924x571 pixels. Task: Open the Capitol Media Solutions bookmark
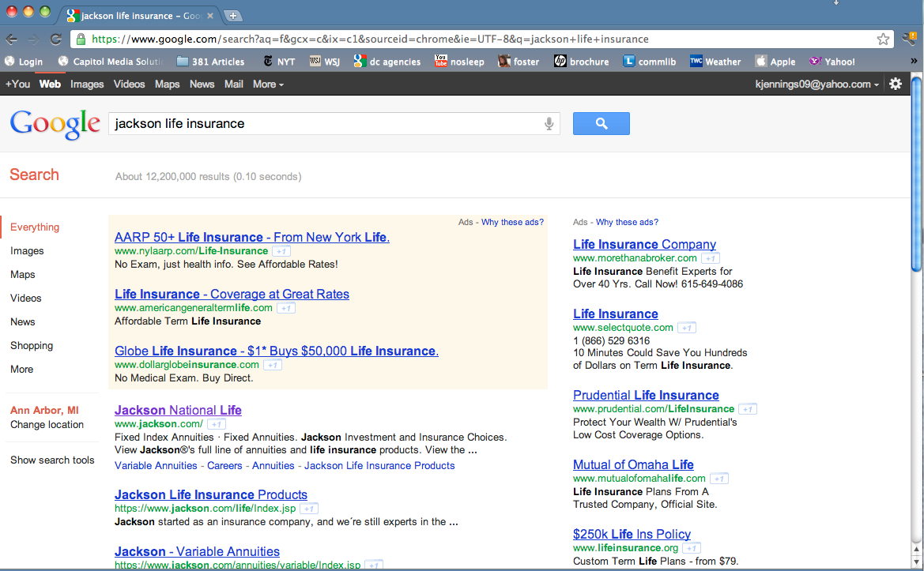pos(111,62)
